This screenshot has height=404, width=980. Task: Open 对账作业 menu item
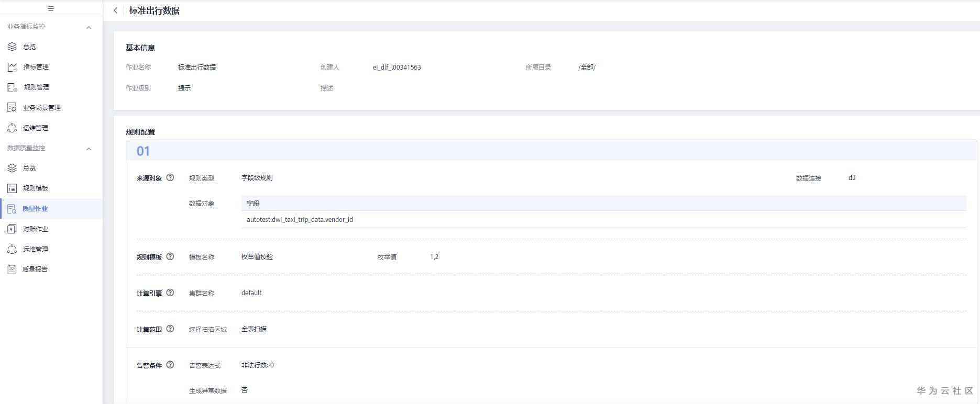point(36,229)
